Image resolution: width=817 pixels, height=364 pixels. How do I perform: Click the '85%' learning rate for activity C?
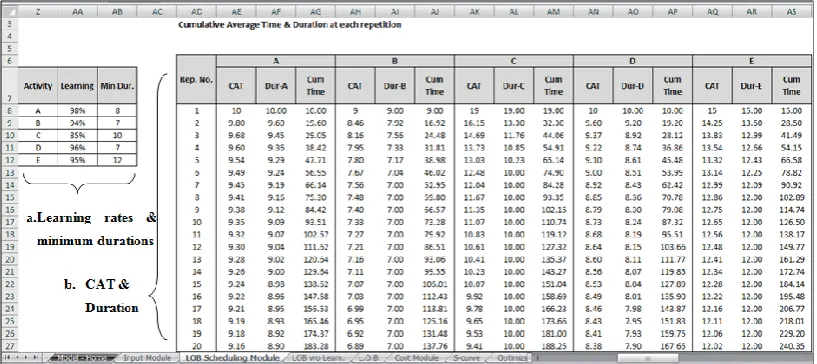coord(77,135)
